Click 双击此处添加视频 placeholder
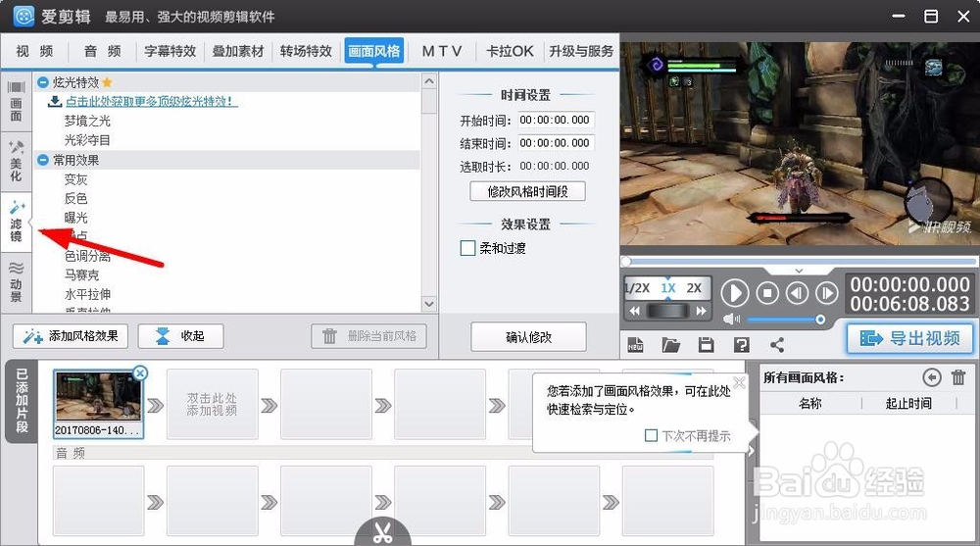 [212, 404]
